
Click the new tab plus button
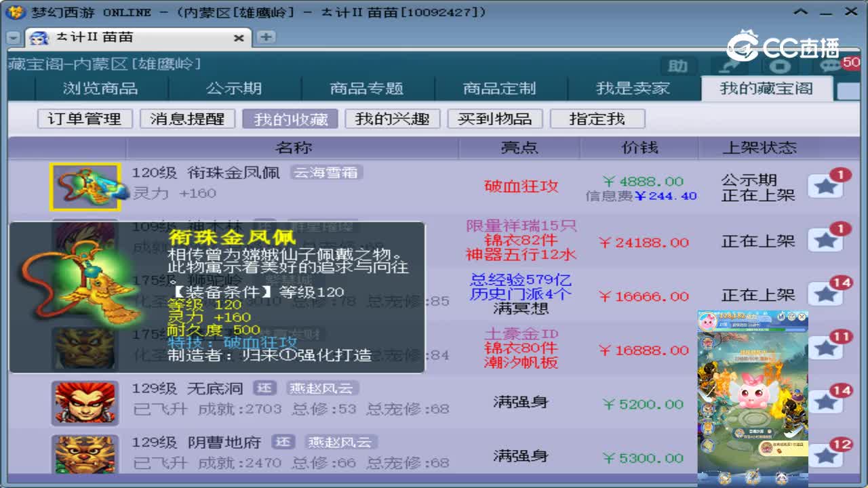pyautogui.click(x=266, y=37)
